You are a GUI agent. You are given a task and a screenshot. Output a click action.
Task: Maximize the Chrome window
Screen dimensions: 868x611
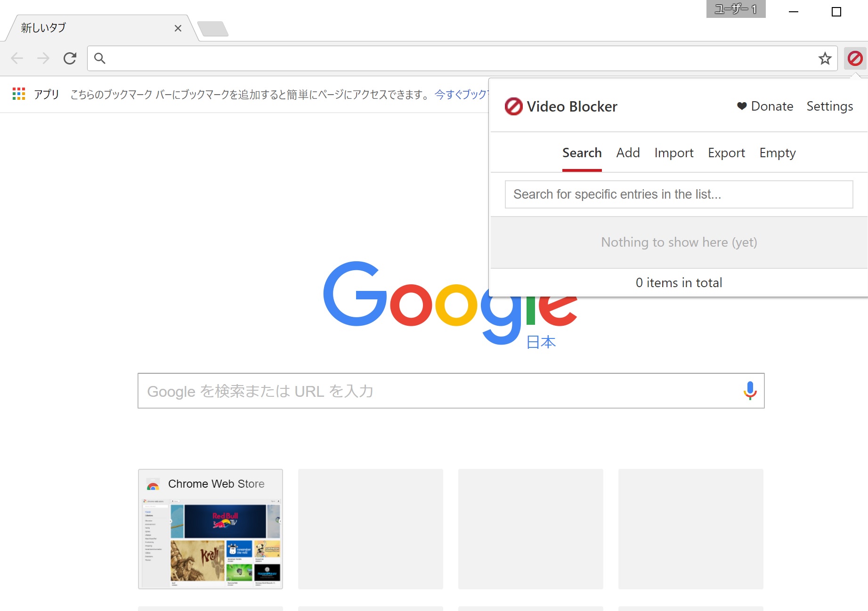coord(836,11)
